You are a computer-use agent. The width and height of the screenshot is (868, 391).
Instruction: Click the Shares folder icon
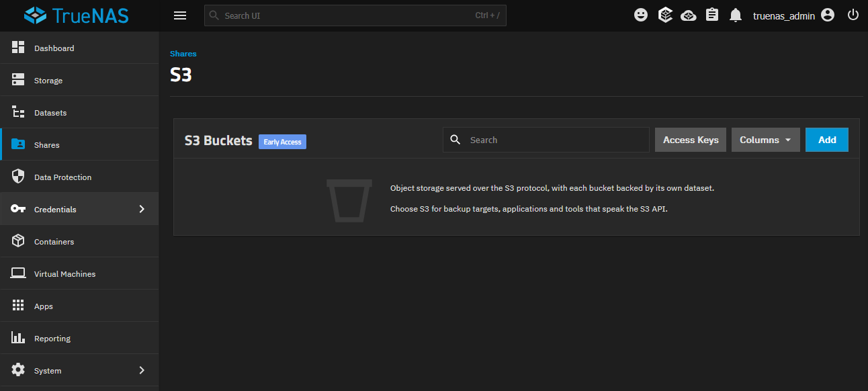point(18,144)
